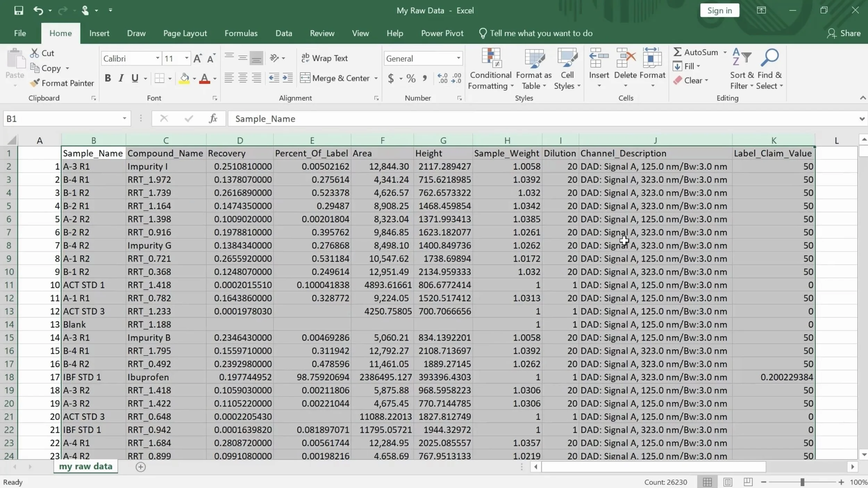
Task: Open the Formulas ribbon tab
Action: coord(241,33)
